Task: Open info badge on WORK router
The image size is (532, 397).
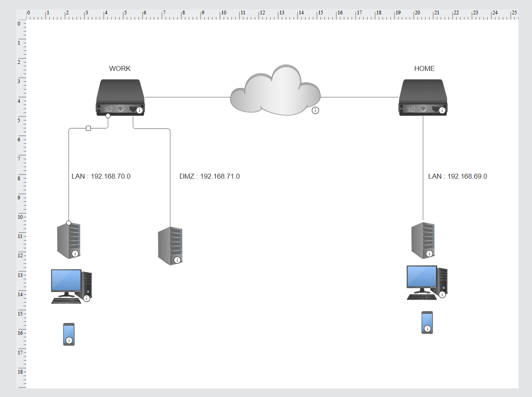Action: [x=139, y=110]
